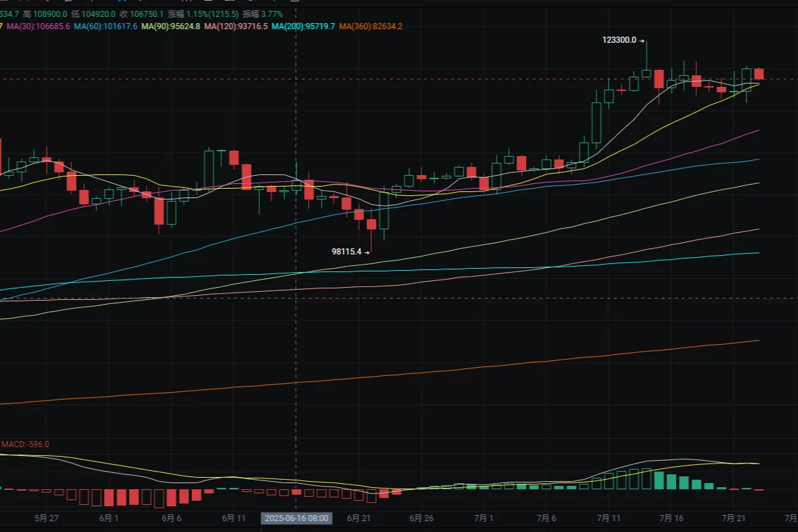798x532 pixels.
Task: Click the MA(360):82634.2 indicator label
Action: [x=371, y=26]
